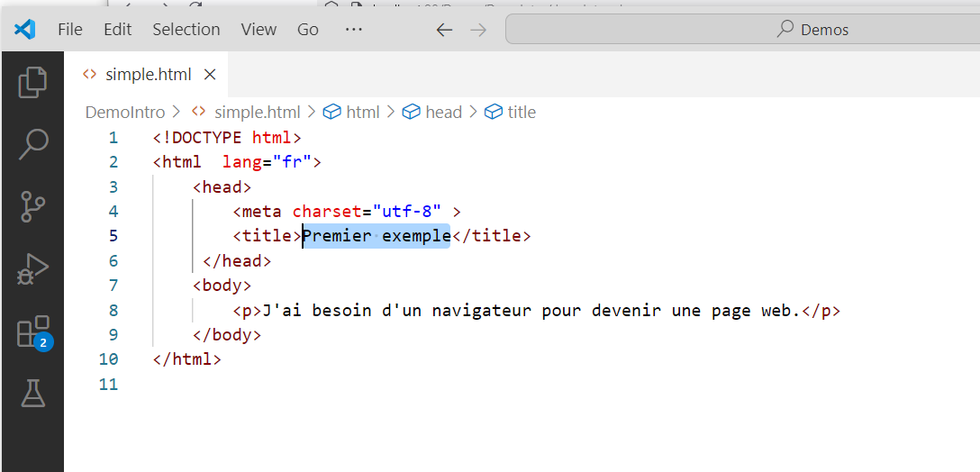
Task: Open the Source Control view
Action: [32, 207]
